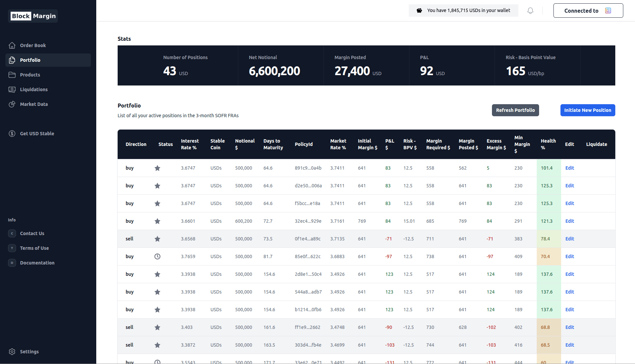Edit the position with policy 32ec4...929e

coord(569,221)
